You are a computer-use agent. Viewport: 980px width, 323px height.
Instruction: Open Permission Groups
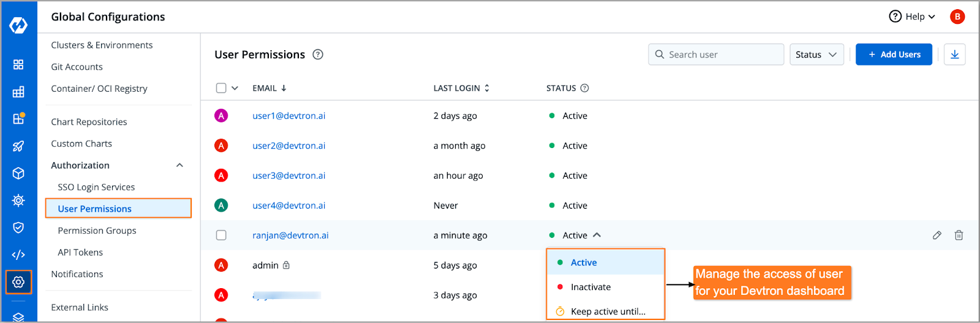point(97,231)
